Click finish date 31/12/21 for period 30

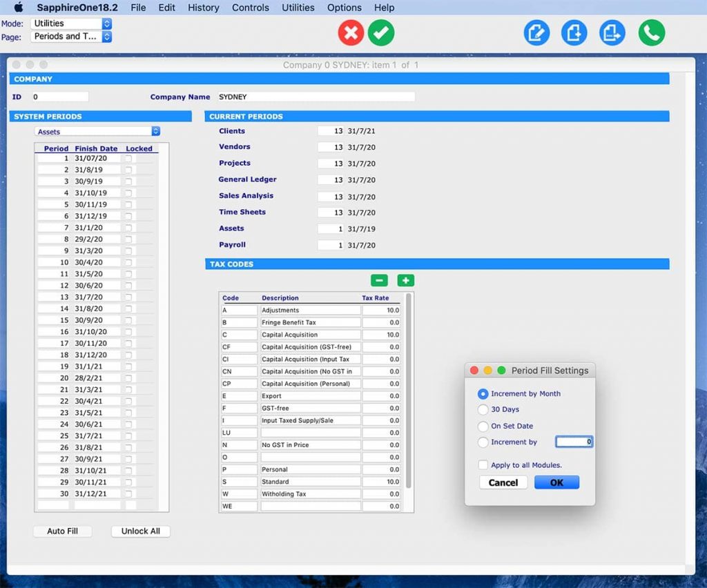97,494
